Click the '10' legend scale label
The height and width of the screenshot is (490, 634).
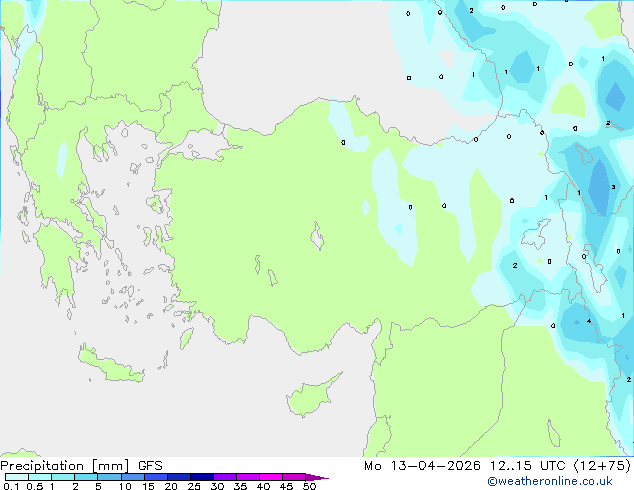(x=125, y=486)
